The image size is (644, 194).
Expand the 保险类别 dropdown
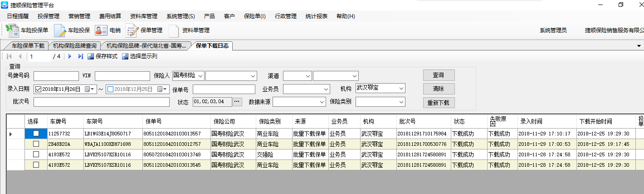click(401, 102)
